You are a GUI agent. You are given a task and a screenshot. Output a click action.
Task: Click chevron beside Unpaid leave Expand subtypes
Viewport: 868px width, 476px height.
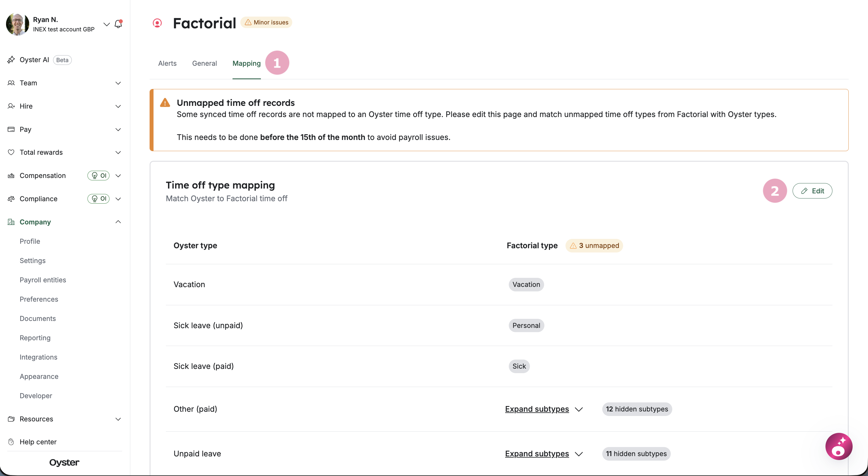(x=578, y=454)
